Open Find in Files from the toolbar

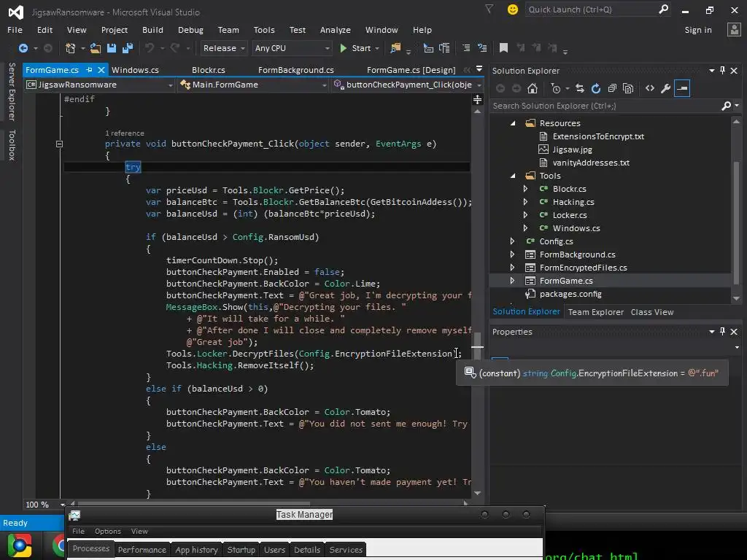[x=395, y=48]
